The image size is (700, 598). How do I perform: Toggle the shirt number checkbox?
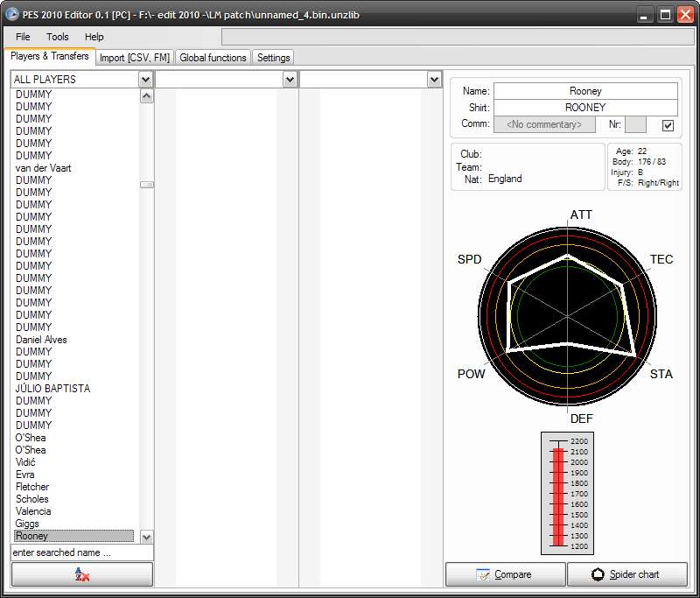(x=668, y=125)
